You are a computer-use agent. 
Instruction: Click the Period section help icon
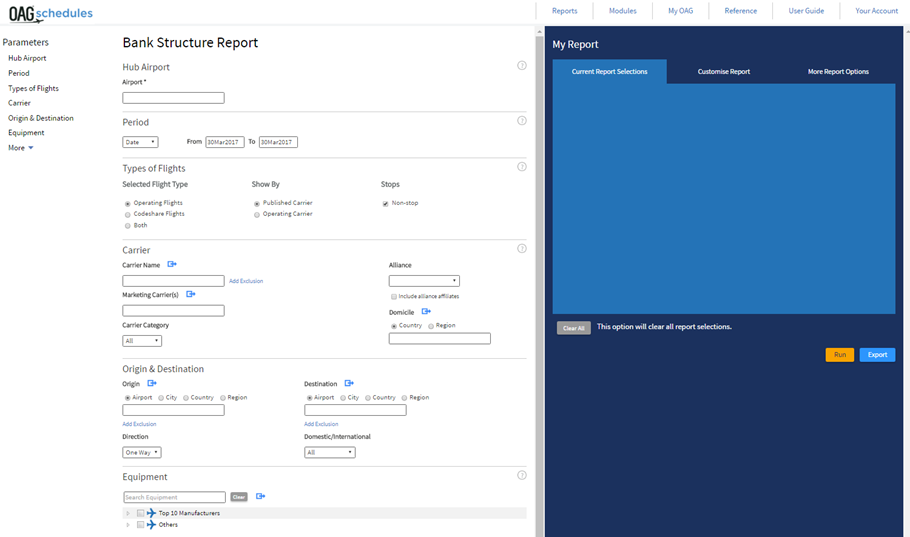coord(522,121)
